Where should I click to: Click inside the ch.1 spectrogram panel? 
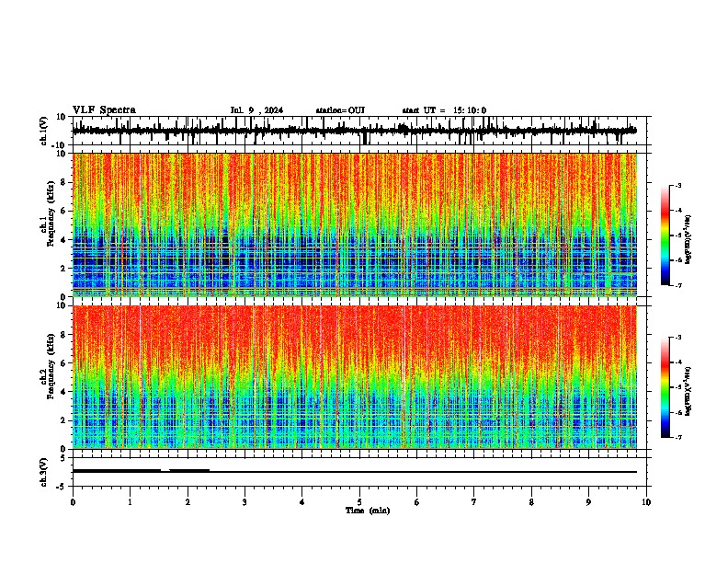(x=355, y=224)
